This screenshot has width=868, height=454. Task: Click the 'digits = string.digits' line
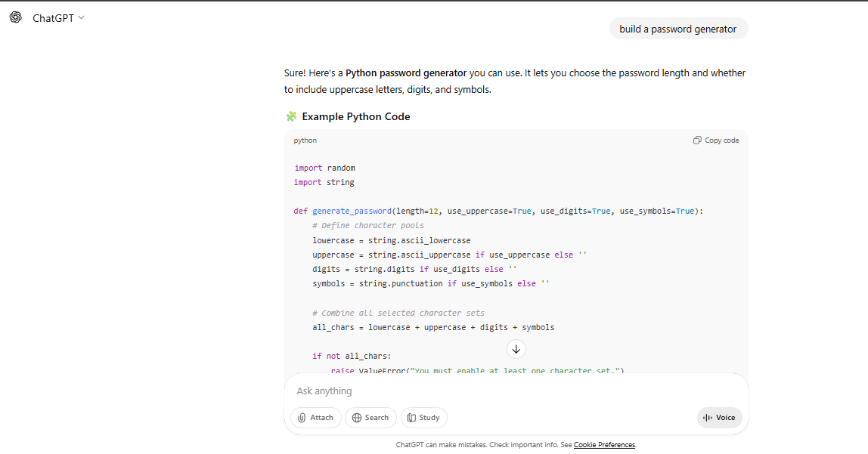[x=414, y=270]
